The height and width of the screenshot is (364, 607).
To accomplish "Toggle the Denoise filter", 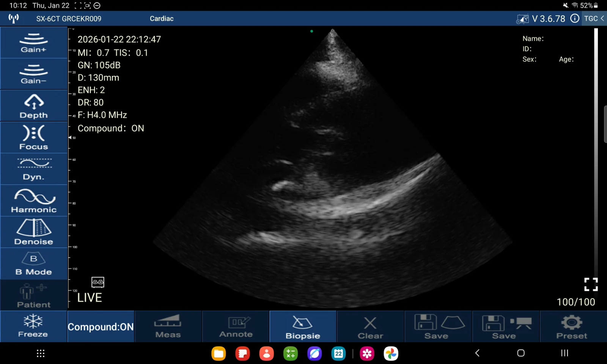I will (x=34, y=232).
